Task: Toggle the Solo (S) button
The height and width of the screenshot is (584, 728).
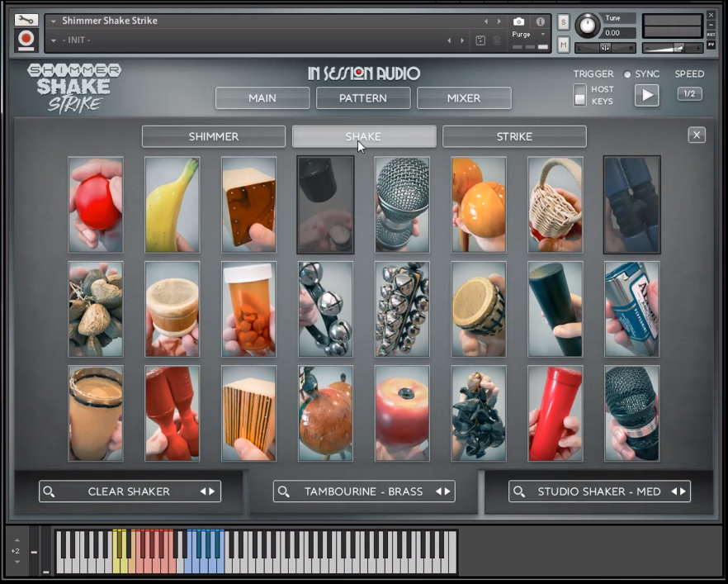Action: (563, 21)
